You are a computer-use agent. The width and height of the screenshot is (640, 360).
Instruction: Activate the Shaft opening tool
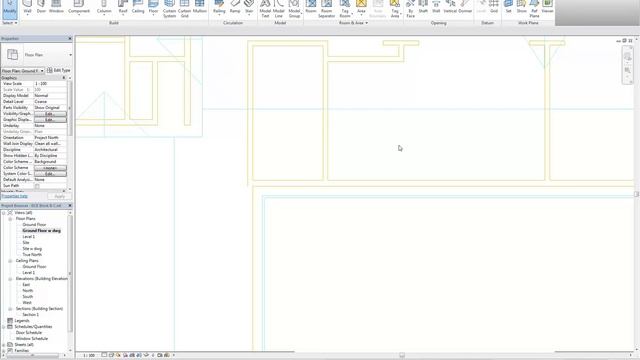423,7
